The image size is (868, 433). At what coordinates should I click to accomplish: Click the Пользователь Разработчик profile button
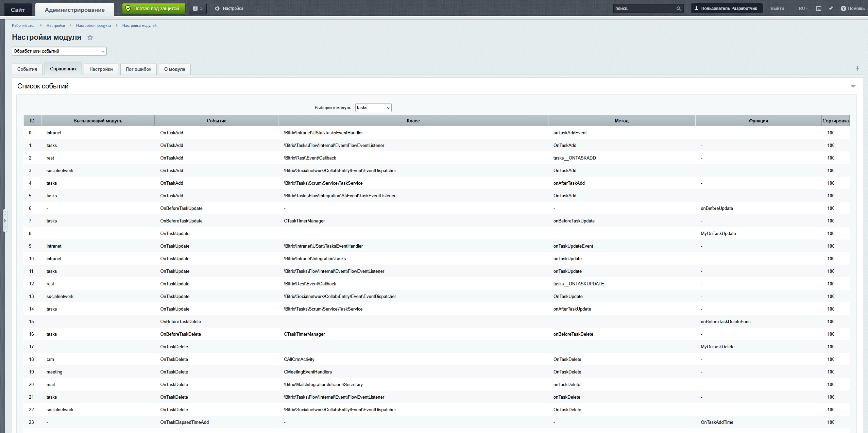[727, 9]
